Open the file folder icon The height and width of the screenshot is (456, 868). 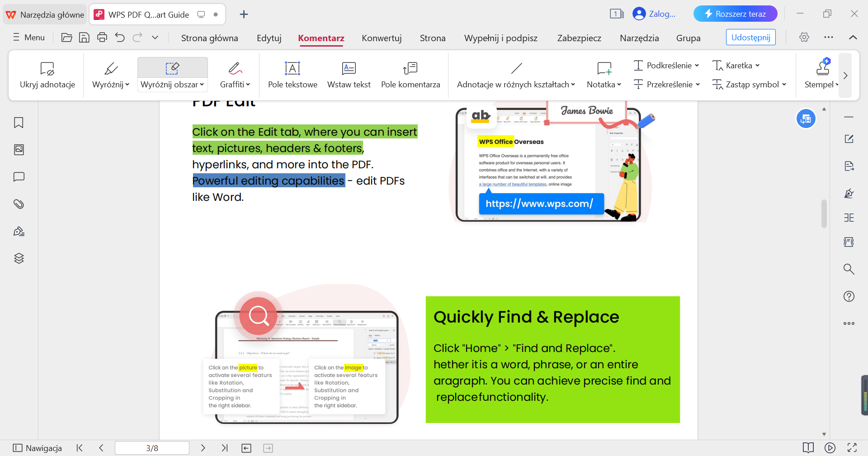coord(67,38)
